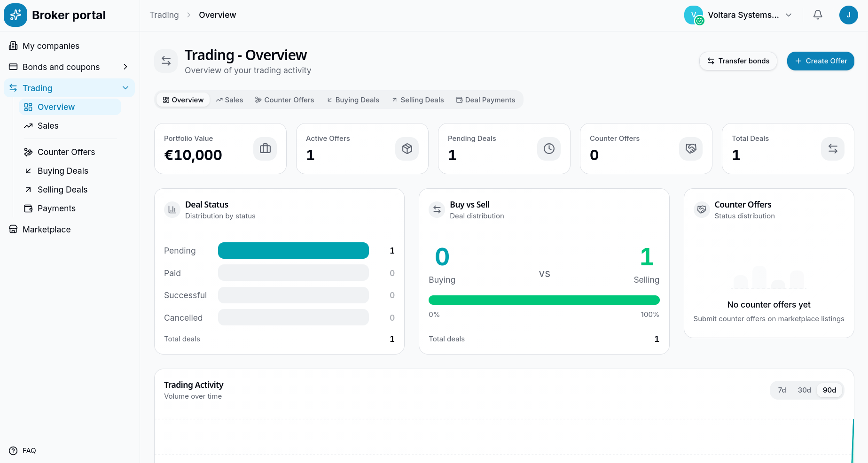The height and width of the screenshot is (463, 868).
Task: Open Marketplace from the sidebar
Action: point(70,229)
